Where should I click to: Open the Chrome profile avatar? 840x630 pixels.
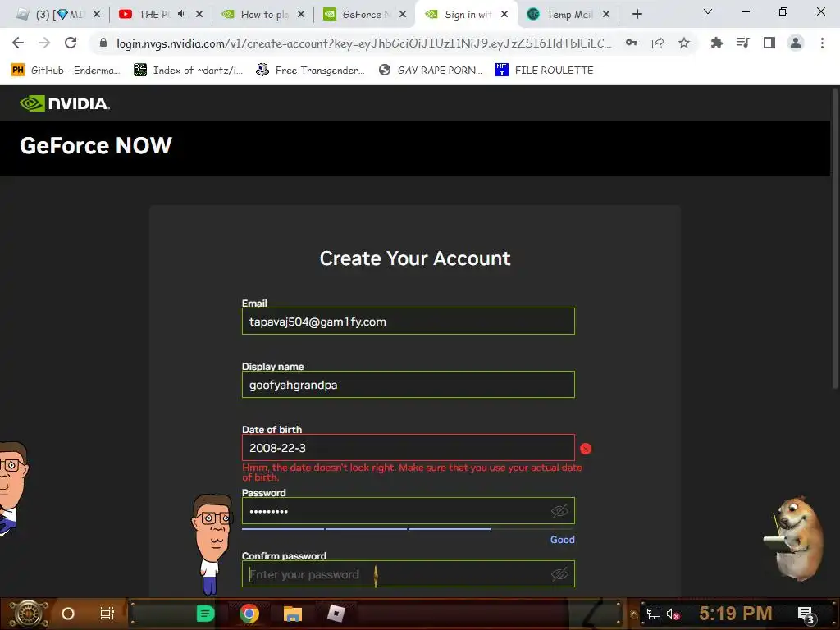[796, 43]
